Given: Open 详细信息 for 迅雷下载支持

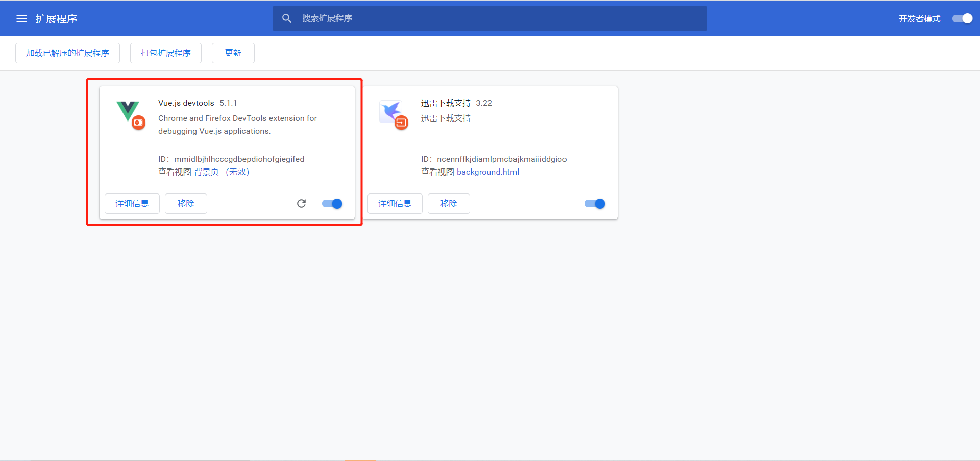Looking at the screenshot, I should 395,204.
